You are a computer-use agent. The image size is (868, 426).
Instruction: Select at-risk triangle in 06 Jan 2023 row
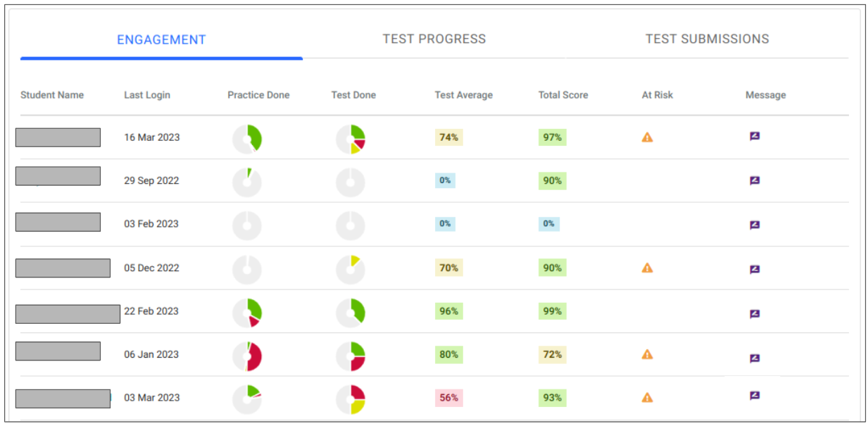pyautogui.click(x=647, y=354)
